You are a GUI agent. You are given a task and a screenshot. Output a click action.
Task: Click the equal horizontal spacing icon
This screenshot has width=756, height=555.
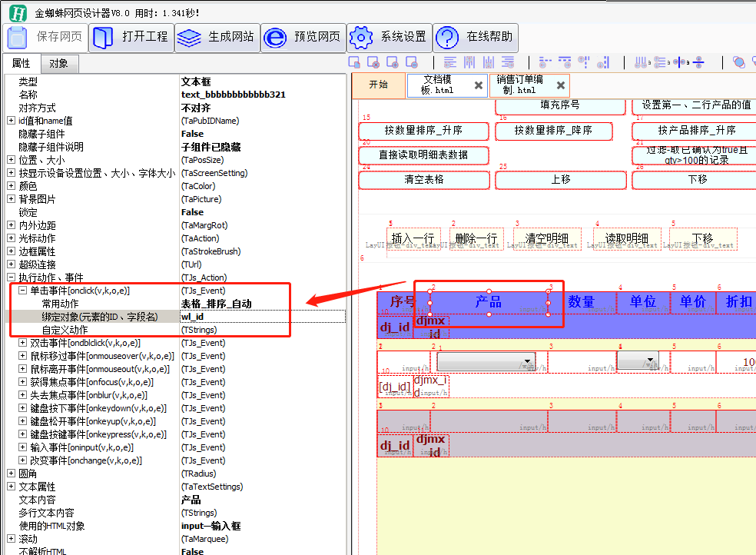[642, 61]
